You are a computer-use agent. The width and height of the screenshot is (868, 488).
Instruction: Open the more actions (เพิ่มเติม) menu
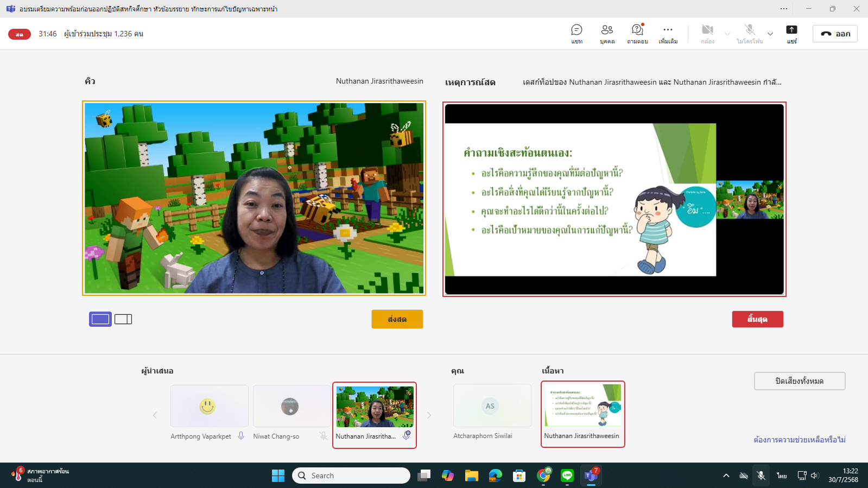pos(668,34)
